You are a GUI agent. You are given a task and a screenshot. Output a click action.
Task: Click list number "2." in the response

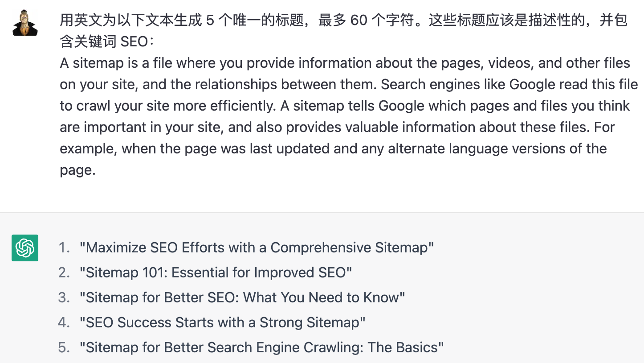click(65, 272)
